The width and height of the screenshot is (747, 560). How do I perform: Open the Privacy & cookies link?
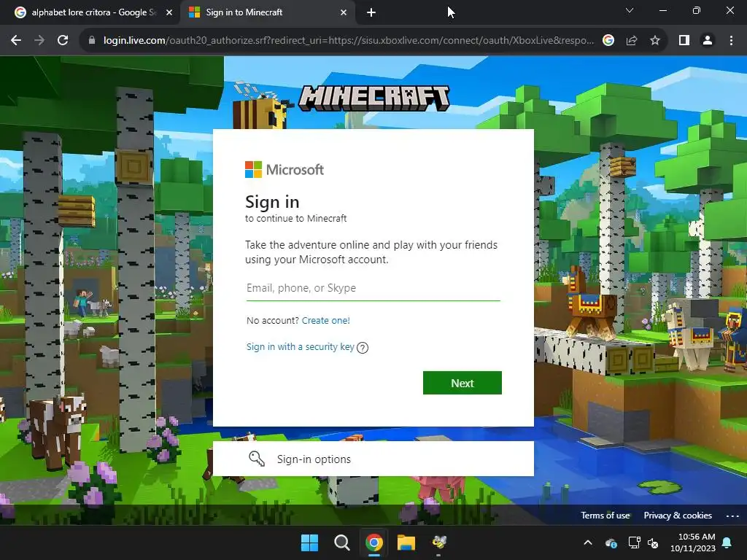coord(678,516)
